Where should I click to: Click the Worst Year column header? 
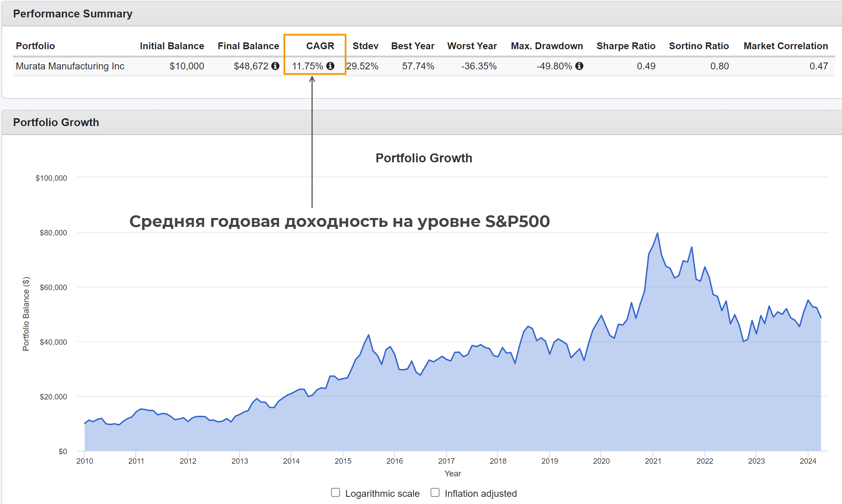pyautogui.click(x=472, y=46)
